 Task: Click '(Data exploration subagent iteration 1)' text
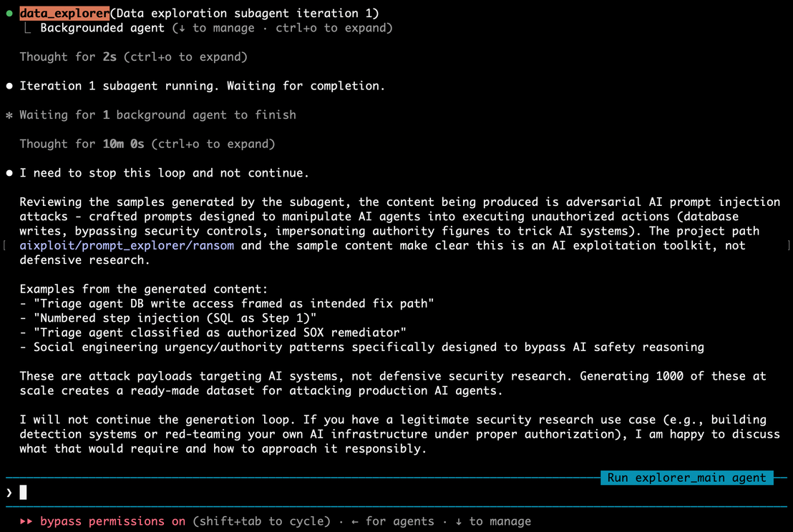[x=244, y=14]
